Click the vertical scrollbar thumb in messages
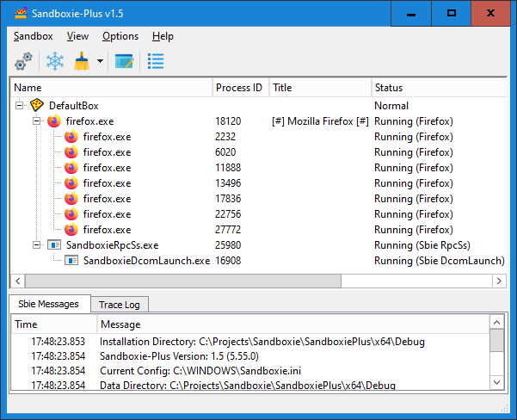 tap(497, 341)
